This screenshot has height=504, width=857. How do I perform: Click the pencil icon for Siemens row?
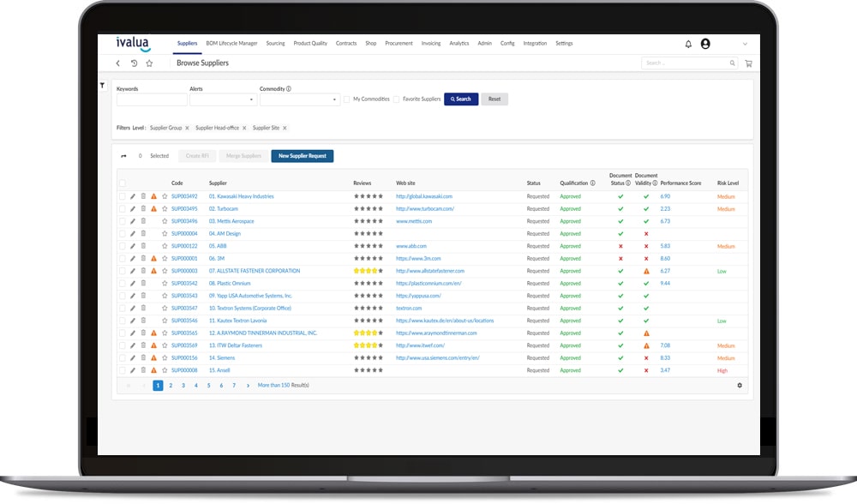132,358
